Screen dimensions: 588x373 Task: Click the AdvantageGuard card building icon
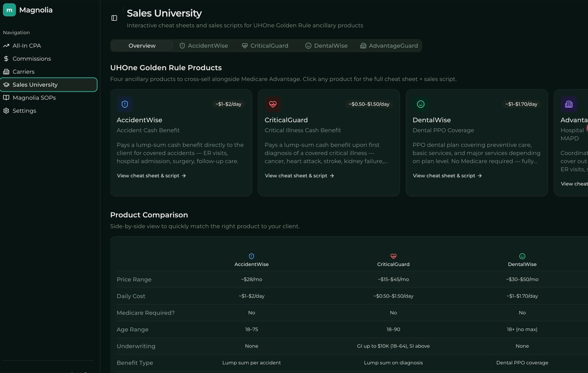coord(569,104)
